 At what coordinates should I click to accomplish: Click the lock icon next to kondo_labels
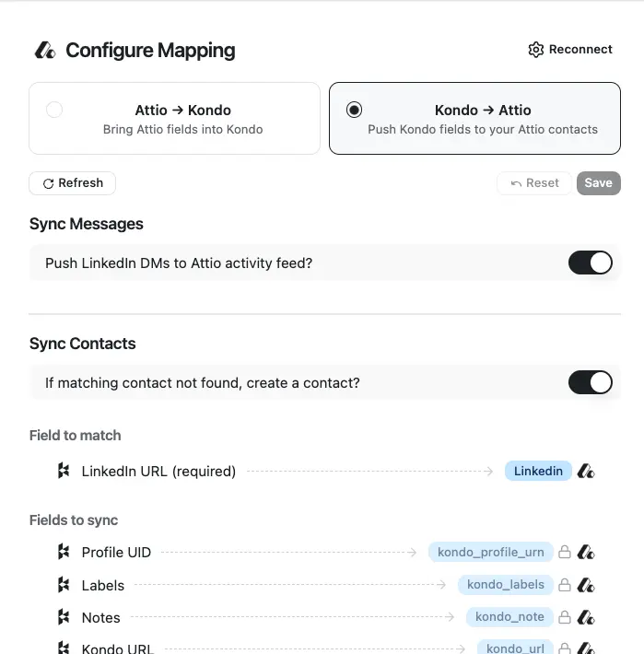(x=565, y=584)
